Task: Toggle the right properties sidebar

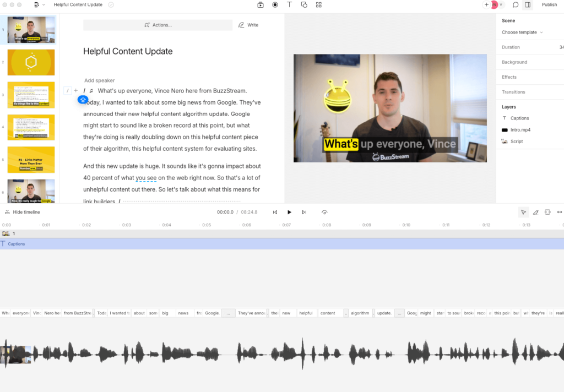Action: tap(528, 5)
